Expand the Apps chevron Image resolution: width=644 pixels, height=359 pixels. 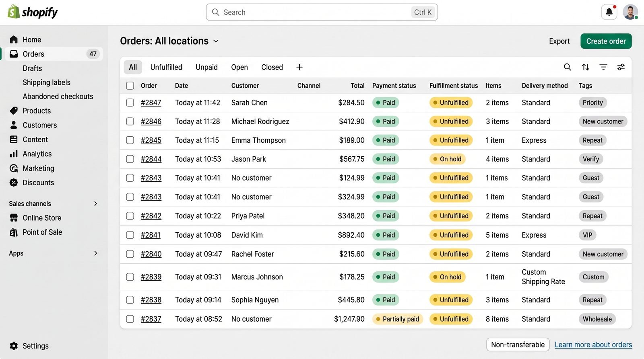click(x=95, y=253)
